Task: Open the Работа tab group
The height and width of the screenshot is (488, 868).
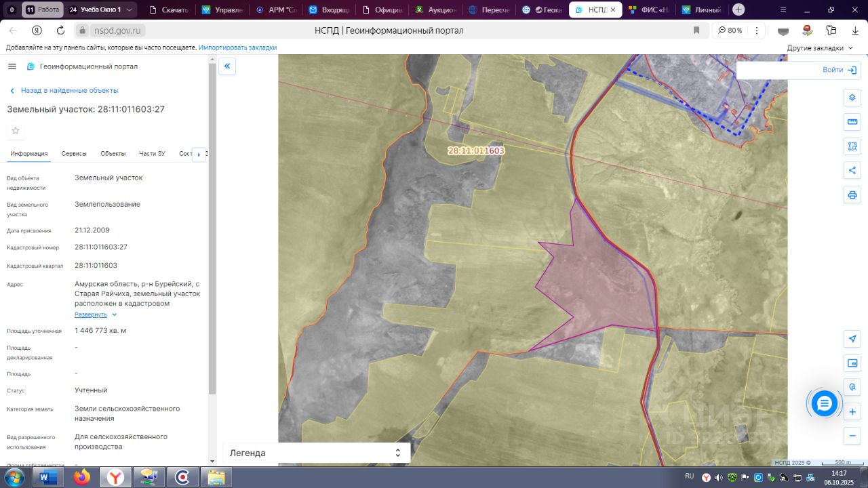Action: (x=43, y=10)
